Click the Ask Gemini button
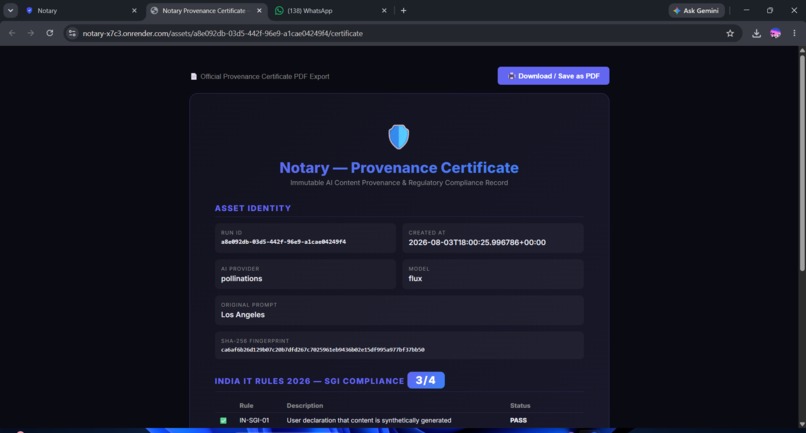This screenshot has height=433, width=806. pos(696,10)
